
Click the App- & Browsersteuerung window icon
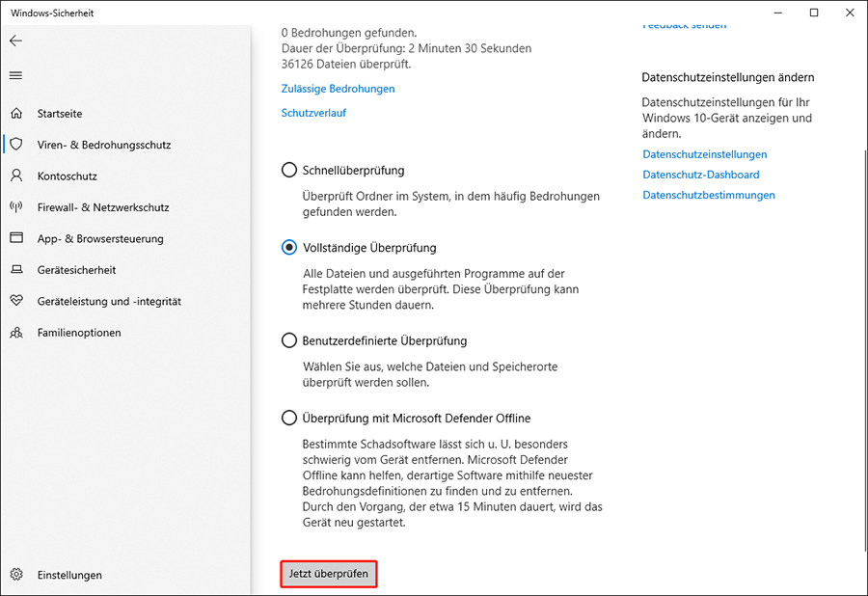(16, 238)
